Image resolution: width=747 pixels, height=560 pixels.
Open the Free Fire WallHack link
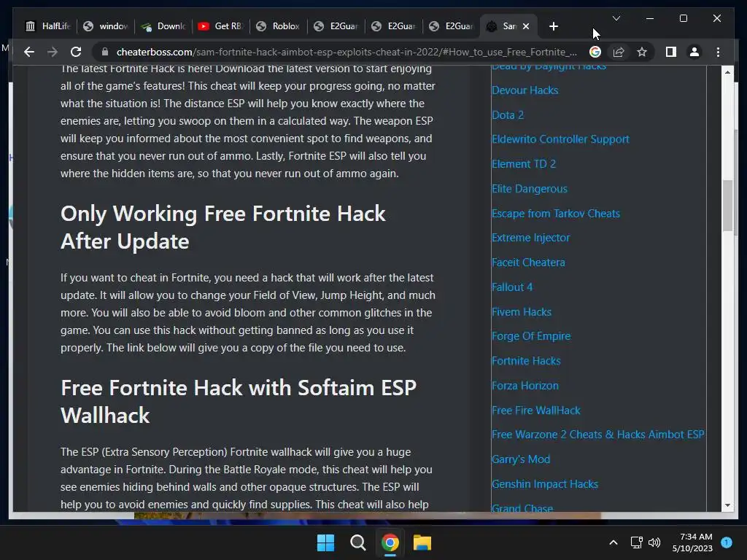[x=536, y=411]
